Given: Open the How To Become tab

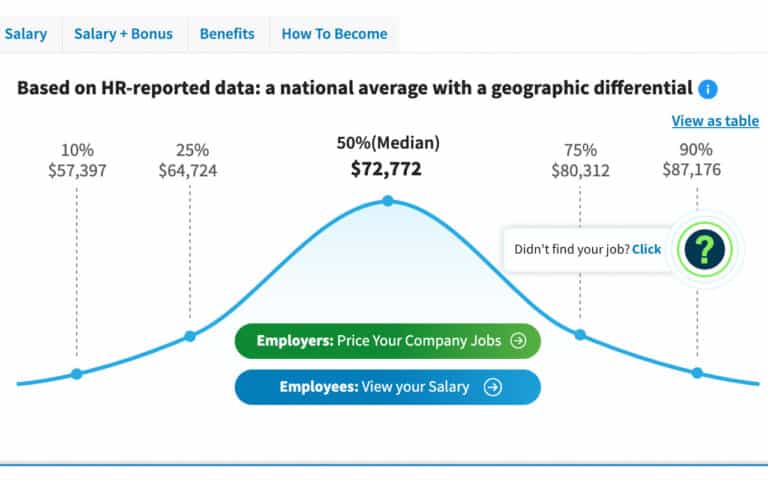Looking at the screenshot, I should 334,34.
